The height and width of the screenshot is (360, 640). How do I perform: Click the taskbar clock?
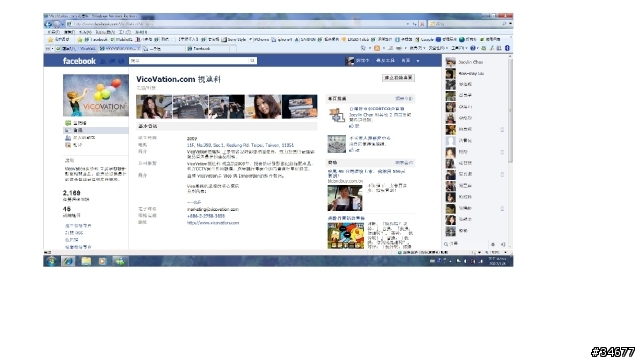(x=497, y=261)
